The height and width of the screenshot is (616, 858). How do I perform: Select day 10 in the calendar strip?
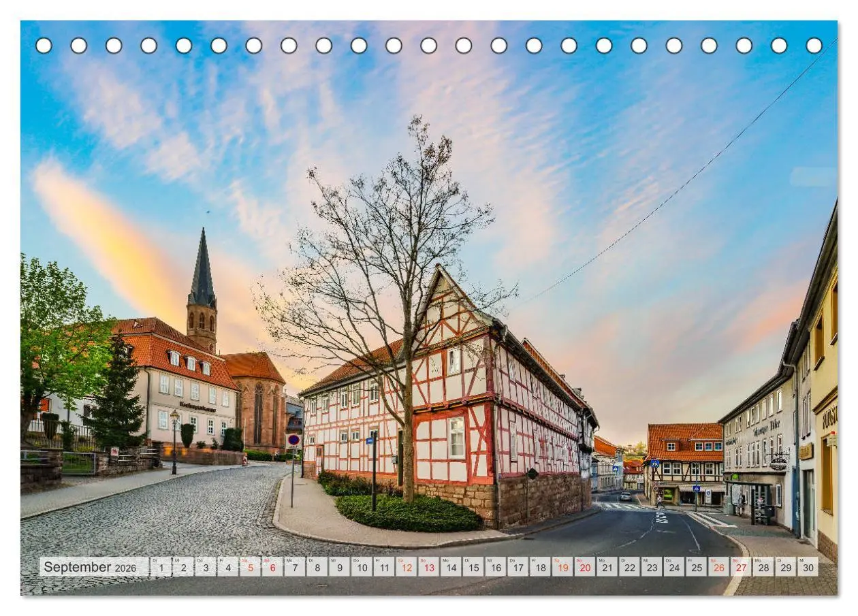362,567
